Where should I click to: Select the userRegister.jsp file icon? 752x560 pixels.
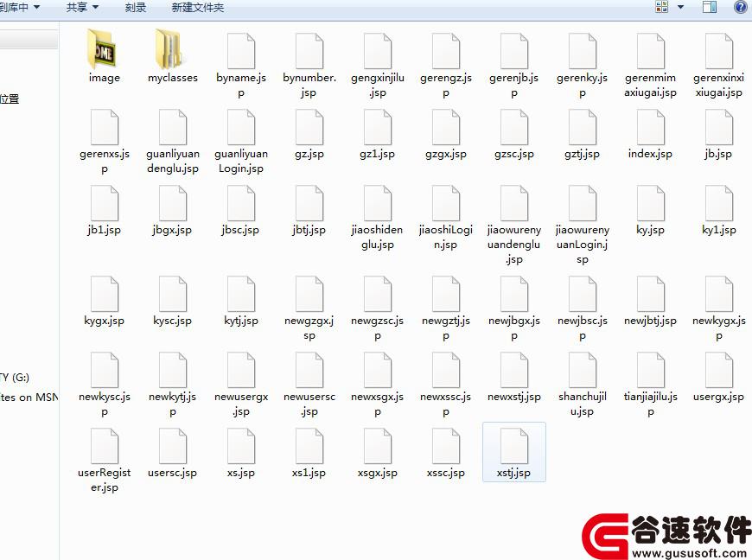click(x=105, y=447)
